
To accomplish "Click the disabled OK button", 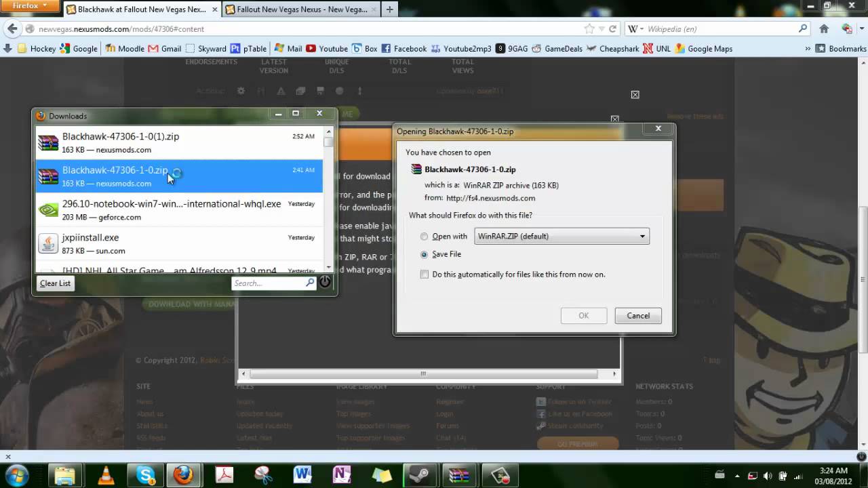I will pyautogui.click(x=584, y=316).
